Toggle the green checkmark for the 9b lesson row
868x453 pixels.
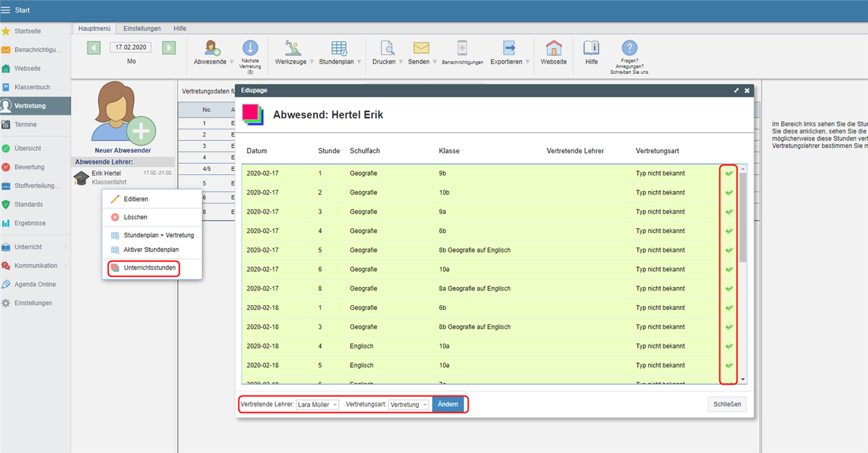click(x=728, y=174)
